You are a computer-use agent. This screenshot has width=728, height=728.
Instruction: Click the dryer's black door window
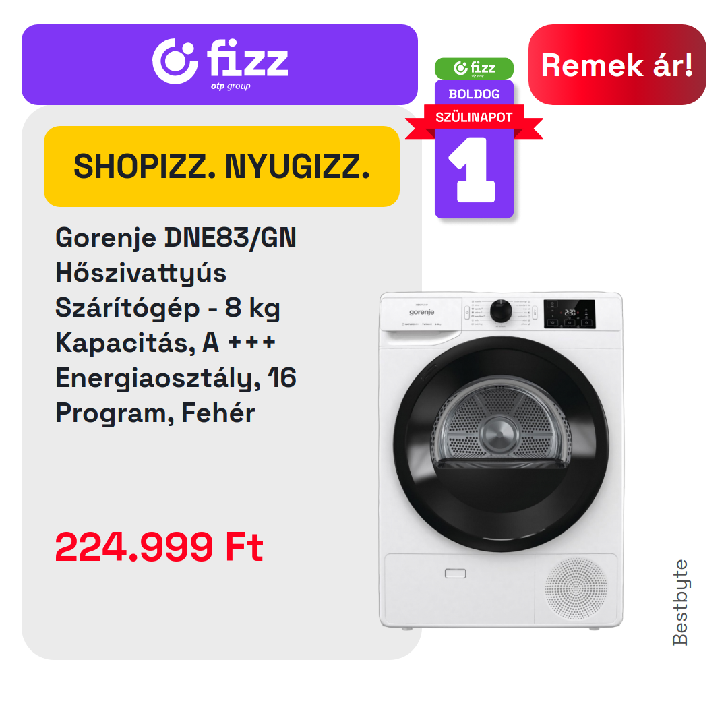501,444
